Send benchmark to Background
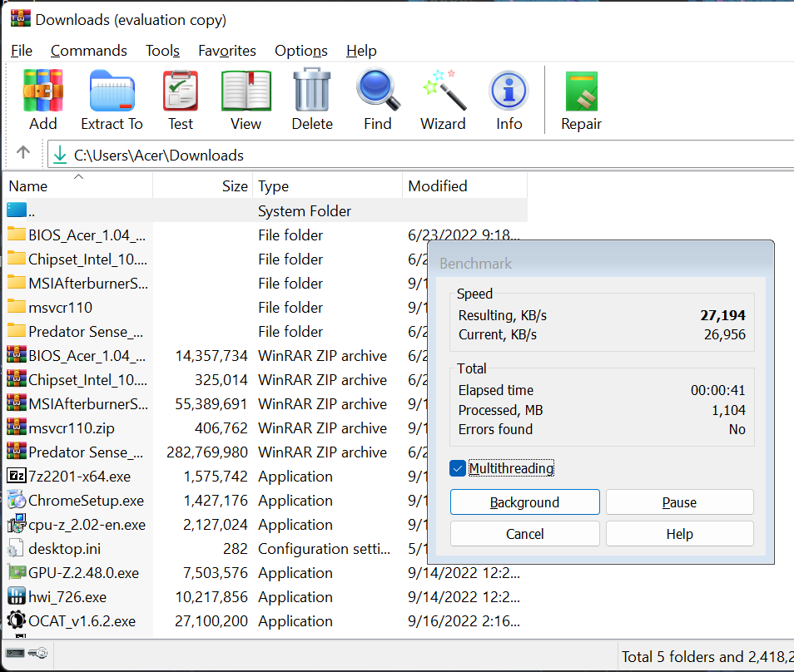 coord(524,502)
